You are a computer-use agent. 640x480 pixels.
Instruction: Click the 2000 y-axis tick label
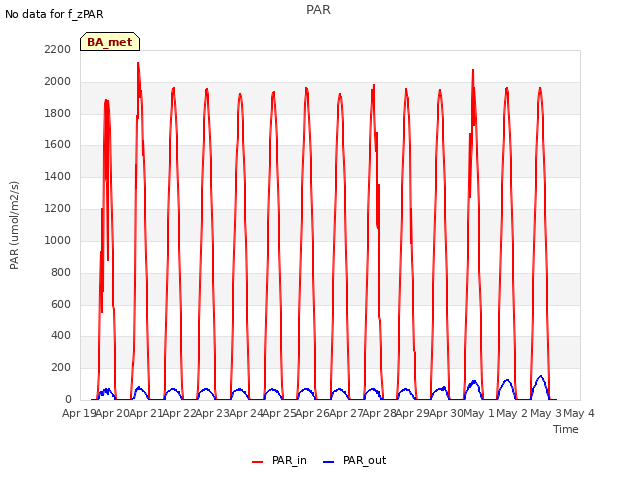click(58, 81)
